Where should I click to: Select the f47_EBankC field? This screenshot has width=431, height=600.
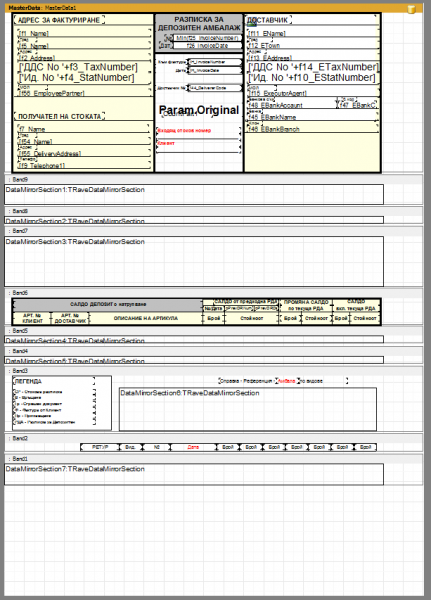(358, 104)
